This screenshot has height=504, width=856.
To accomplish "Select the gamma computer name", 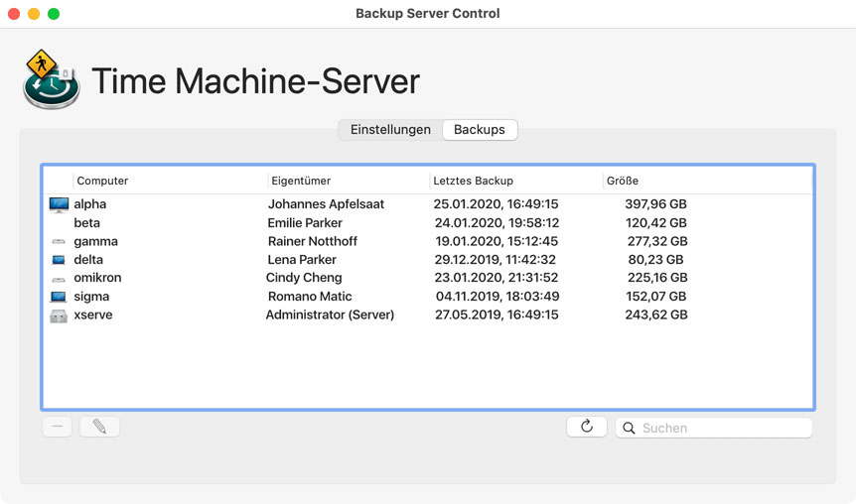I will [95, 241].
